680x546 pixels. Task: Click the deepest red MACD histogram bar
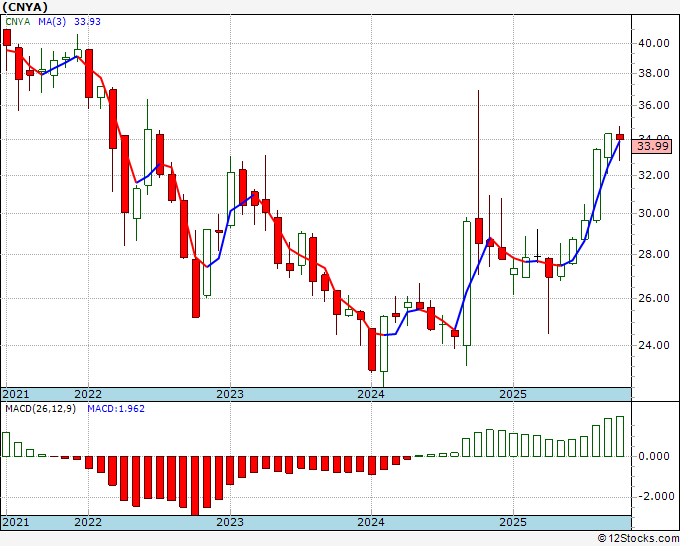click(195, 486)
